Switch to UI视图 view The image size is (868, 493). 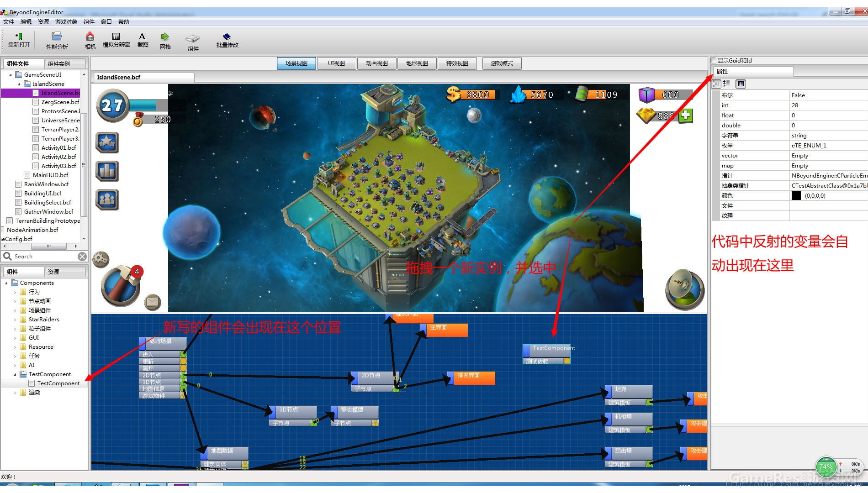[x=336, y=63]
